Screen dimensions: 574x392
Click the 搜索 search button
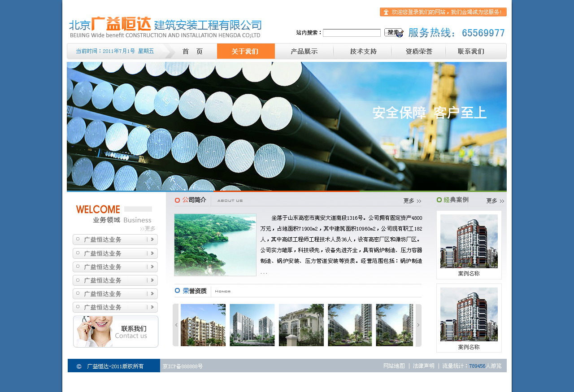coord(393,32)
